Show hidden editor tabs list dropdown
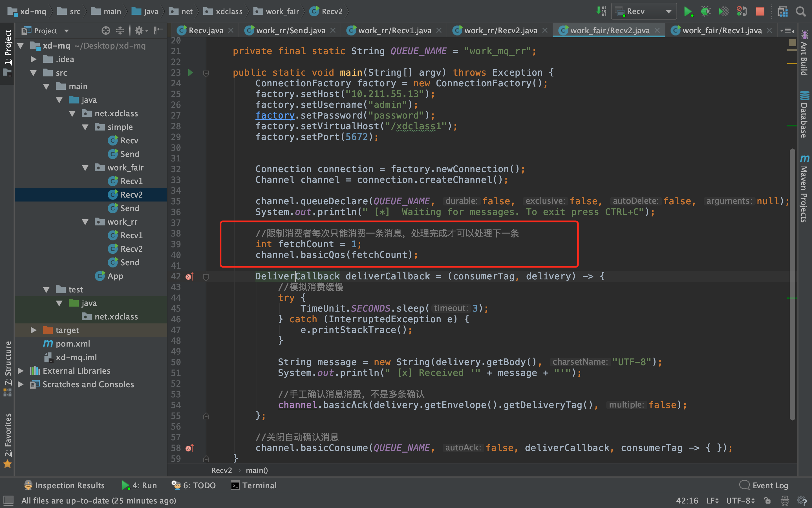The height and width of the screenshot is (508, 812). [787, 30]
